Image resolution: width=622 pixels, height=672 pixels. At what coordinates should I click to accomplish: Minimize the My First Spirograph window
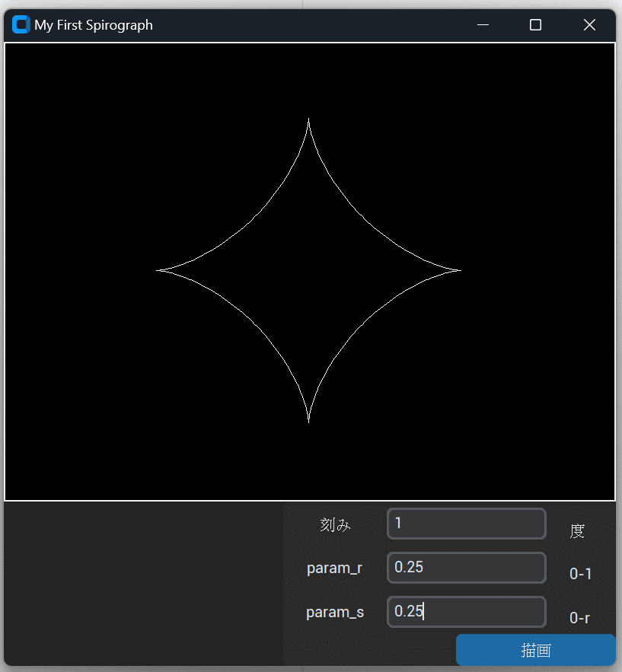coord(483,25)
